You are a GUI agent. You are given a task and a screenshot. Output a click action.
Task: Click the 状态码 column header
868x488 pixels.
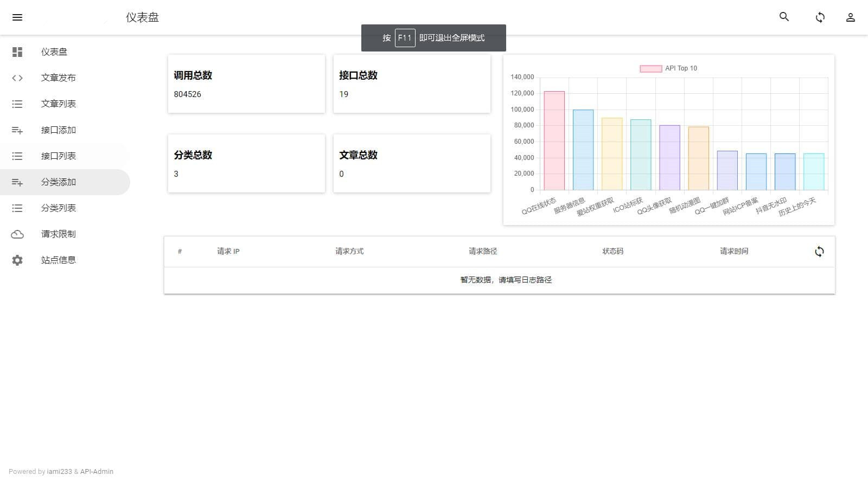click(612, 252)
